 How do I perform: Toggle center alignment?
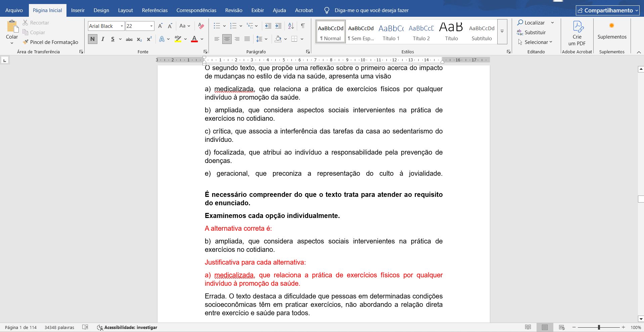coord(227,39)
